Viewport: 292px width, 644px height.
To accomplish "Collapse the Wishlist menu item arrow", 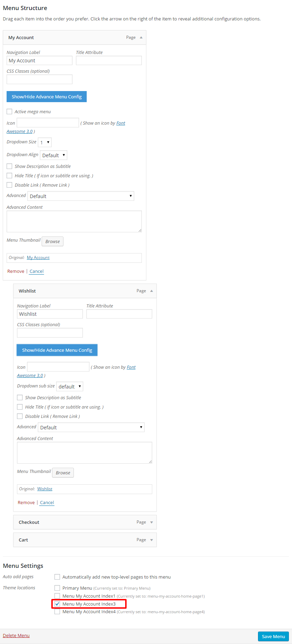I will point(152,291).
